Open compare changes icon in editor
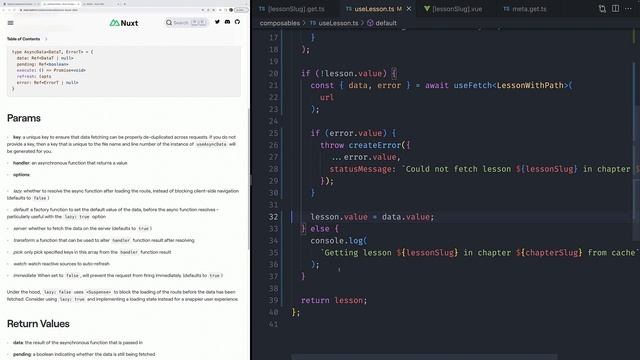This screenshot has height=360, width=640. click(x=602, y=9)
